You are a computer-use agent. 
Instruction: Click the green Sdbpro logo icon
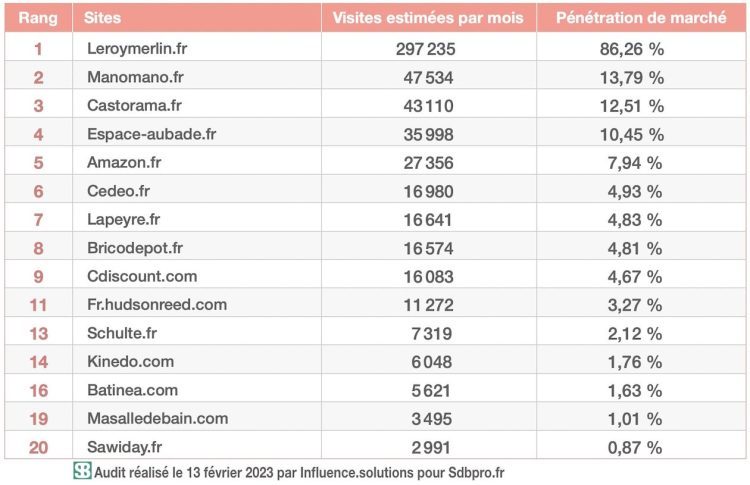81,470
